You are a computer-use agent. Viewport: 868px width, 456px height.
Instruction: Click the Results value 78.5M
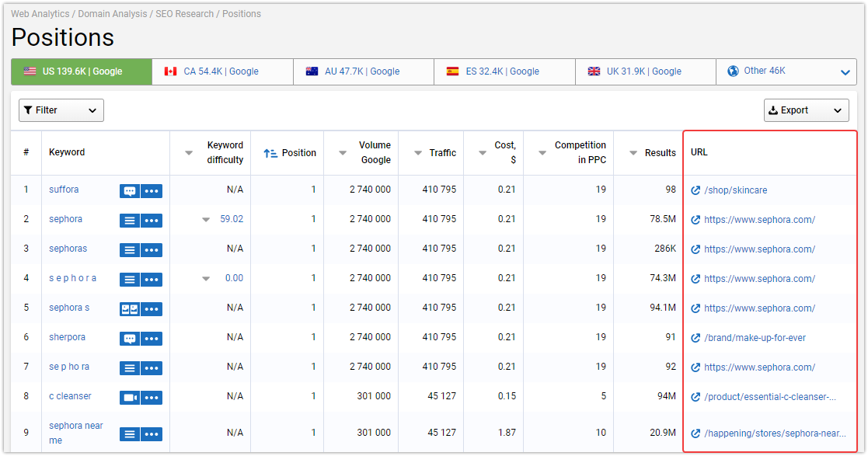coord(663,219)
